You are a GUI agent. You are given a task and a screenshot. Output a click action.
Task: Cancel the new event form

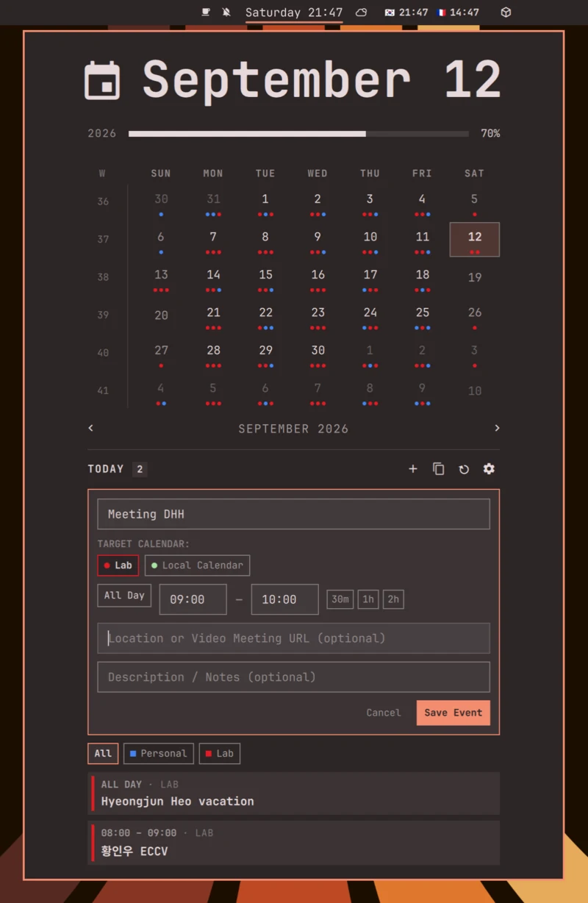pos(384,713)
